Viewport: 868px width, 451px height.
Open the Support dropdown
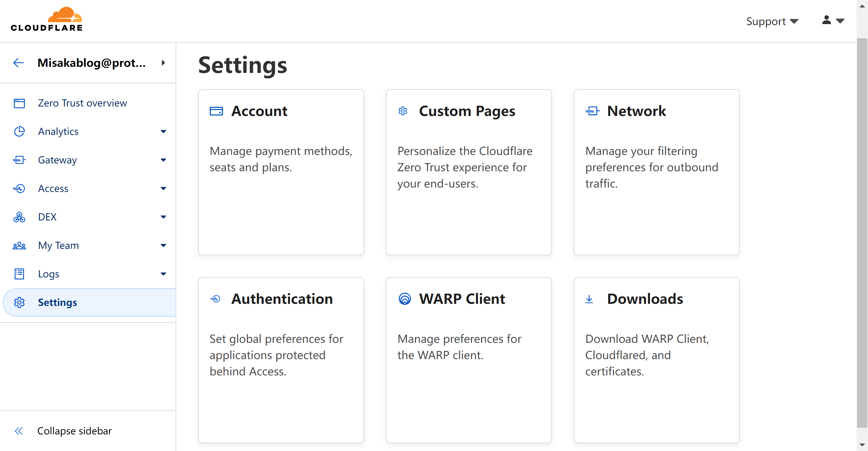[x=772, y=21]
